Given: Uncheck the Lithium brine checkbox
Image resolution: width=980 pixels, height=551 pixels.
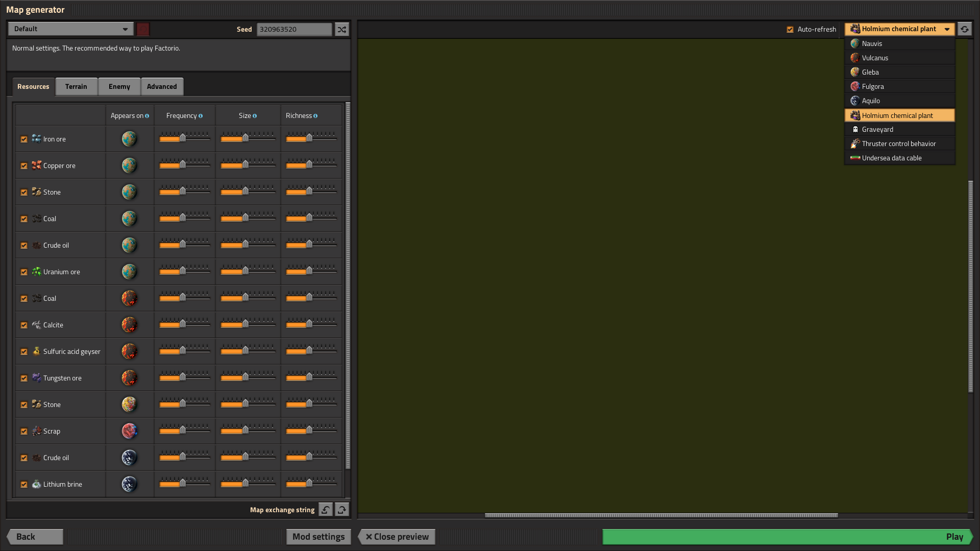Looking at the screenshot, I should 24,485.
